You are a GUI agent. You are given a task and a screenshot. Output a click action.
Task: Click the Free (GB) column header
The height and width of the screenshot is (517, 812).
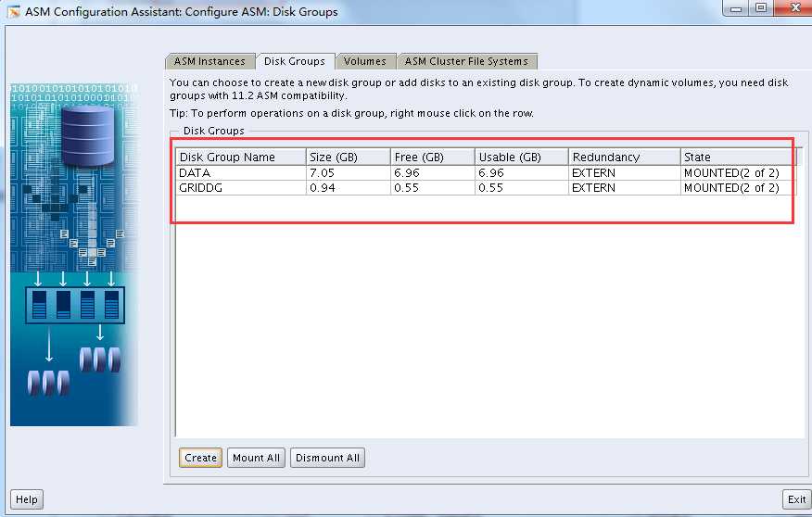tap(433, 157)
